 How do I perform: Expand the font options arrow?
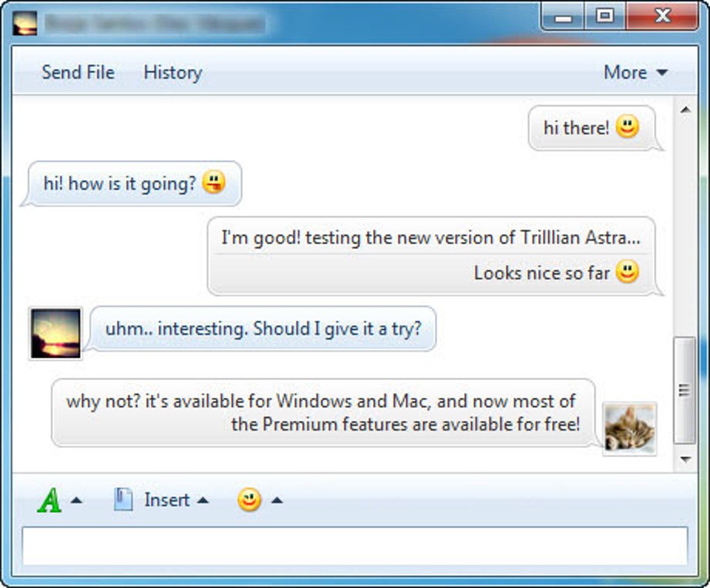coord(77,500)
